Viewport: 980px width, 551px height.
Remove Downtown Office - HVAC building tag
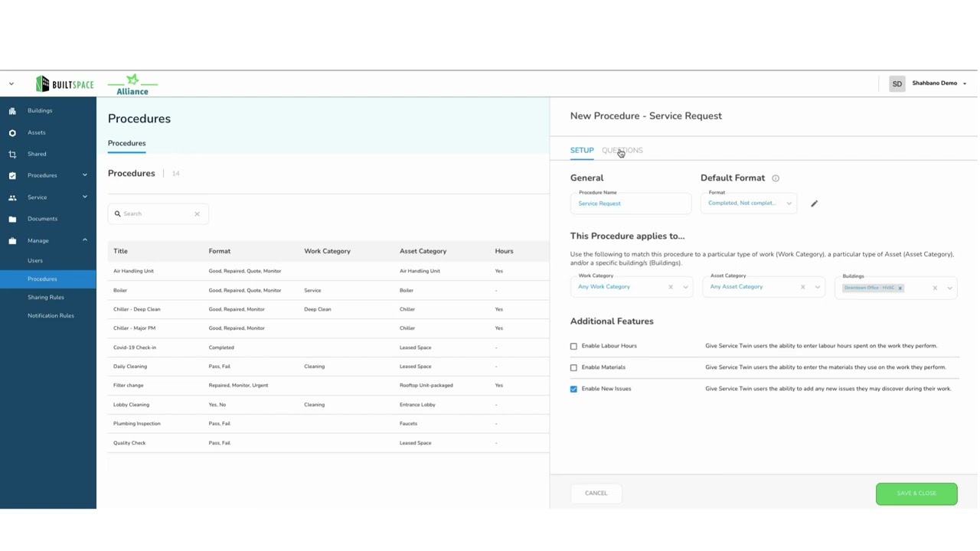pyautogui.click(x=900, y=289)
